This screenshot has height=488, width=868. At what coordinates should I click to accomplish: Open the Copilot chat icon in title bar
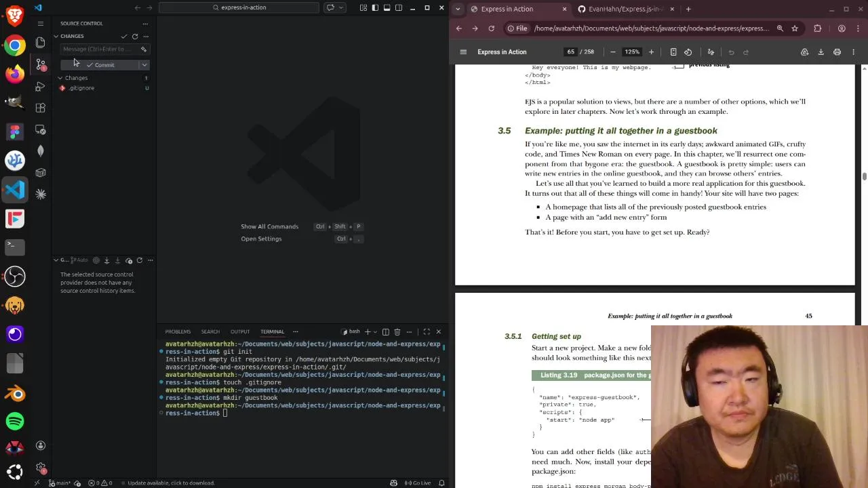(x=330, y=7)
